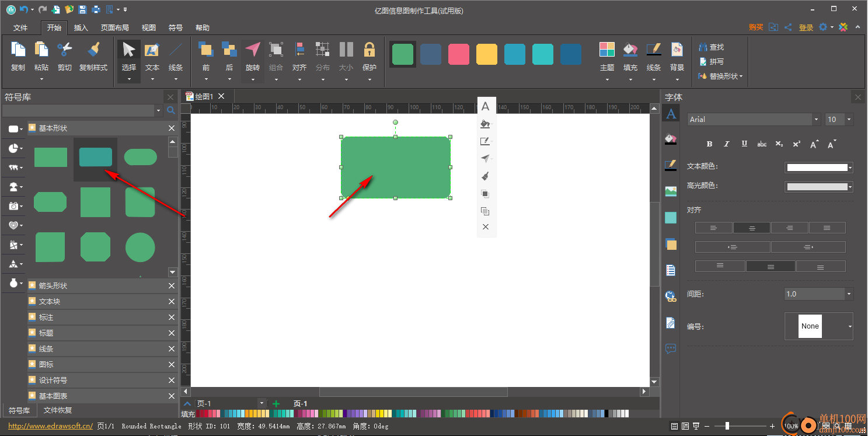This screenshot has height=436, width=868.
Task: Apply the pink theme color swatch
Action: coord(459,54)
